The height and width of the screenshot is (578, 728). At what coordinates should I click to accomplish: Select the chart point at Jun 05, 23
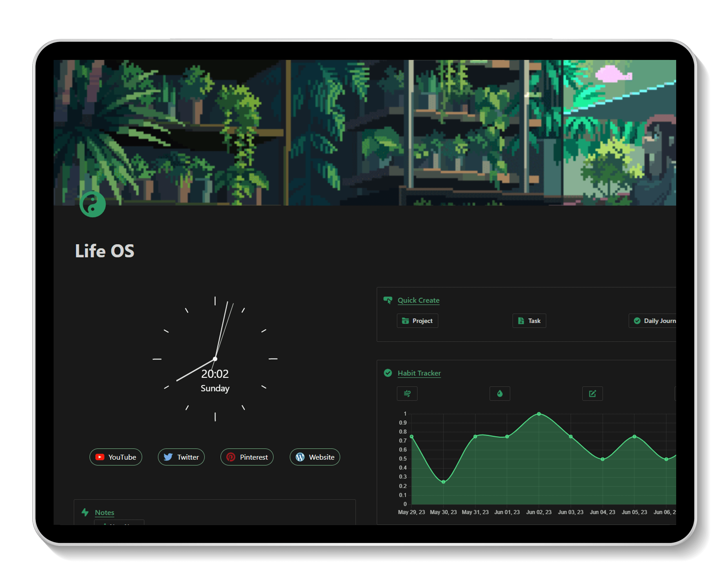[634, 437]
